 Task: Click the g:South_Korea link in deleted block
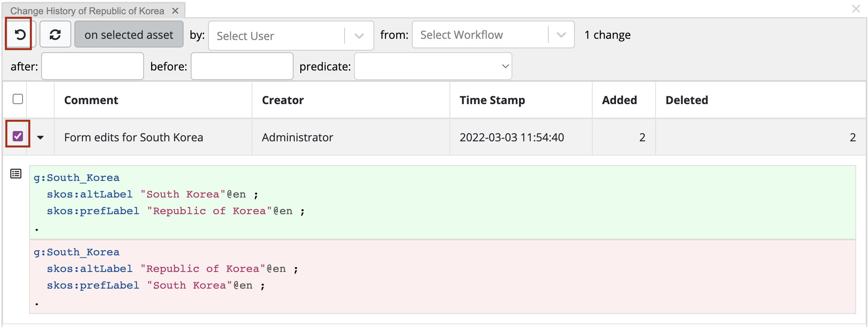[x=76, y=252]
